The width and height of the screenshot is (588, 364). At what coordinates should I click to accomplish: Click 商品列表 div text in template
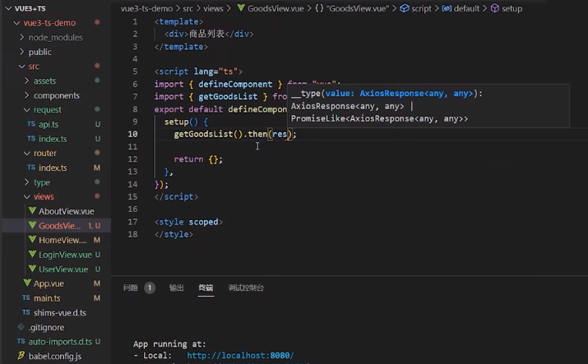[x=206, y=34]
